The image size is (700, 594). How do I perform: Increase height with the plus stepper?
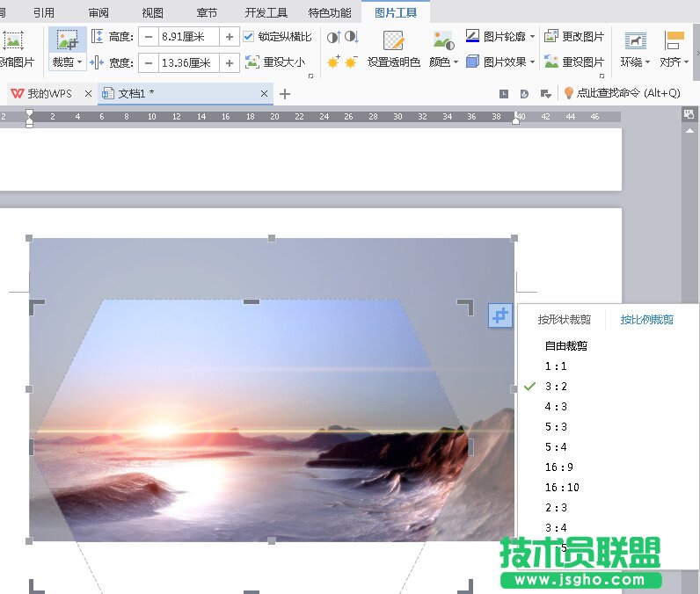[x=230, y=37]
